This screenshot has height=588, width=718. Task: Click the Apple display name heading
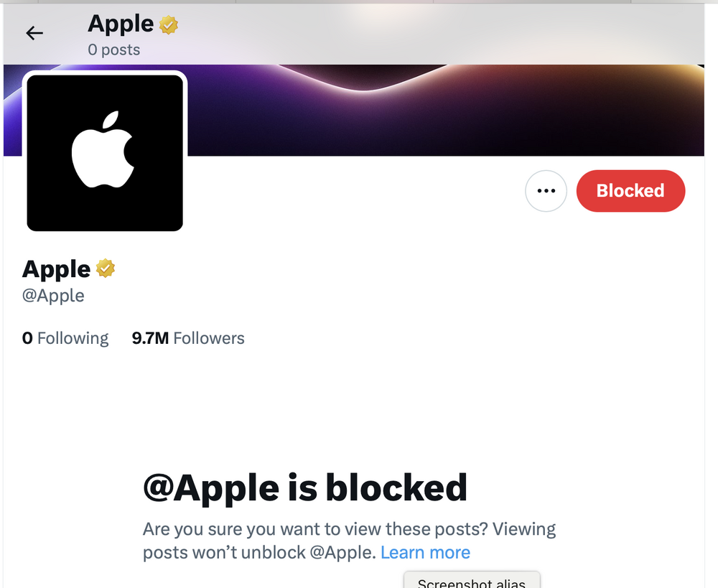click(55, 268)
